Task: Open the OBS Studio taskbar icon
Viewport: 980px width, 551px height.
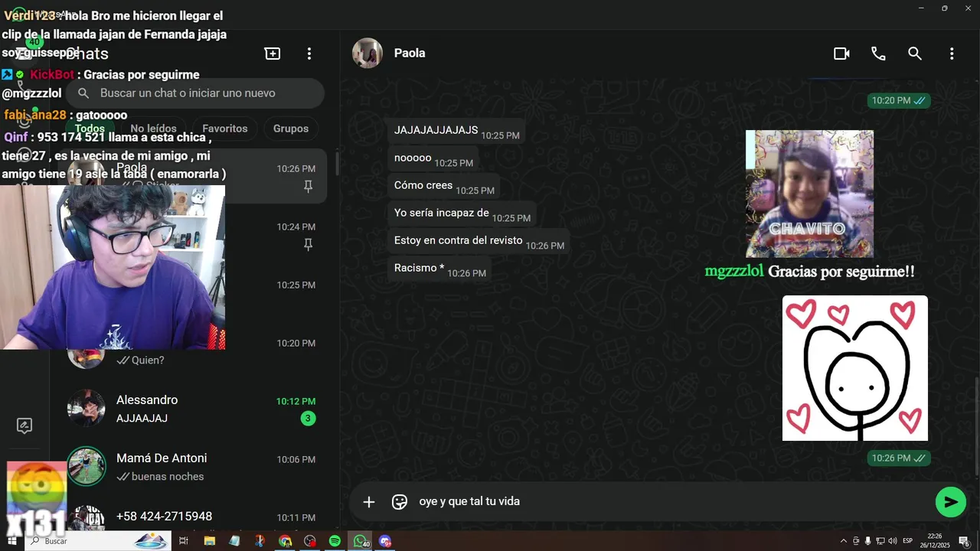Action: coord(309,541)
